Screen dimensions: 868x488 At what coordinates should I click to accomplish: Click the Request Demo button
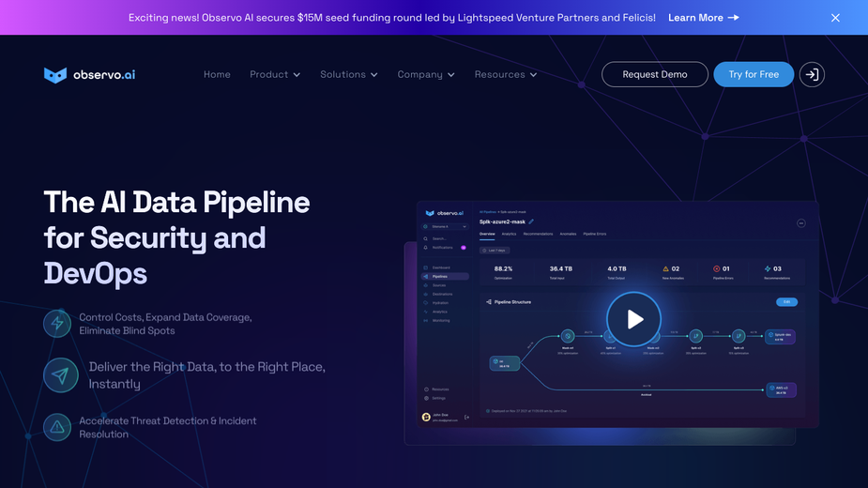[654, 74]
